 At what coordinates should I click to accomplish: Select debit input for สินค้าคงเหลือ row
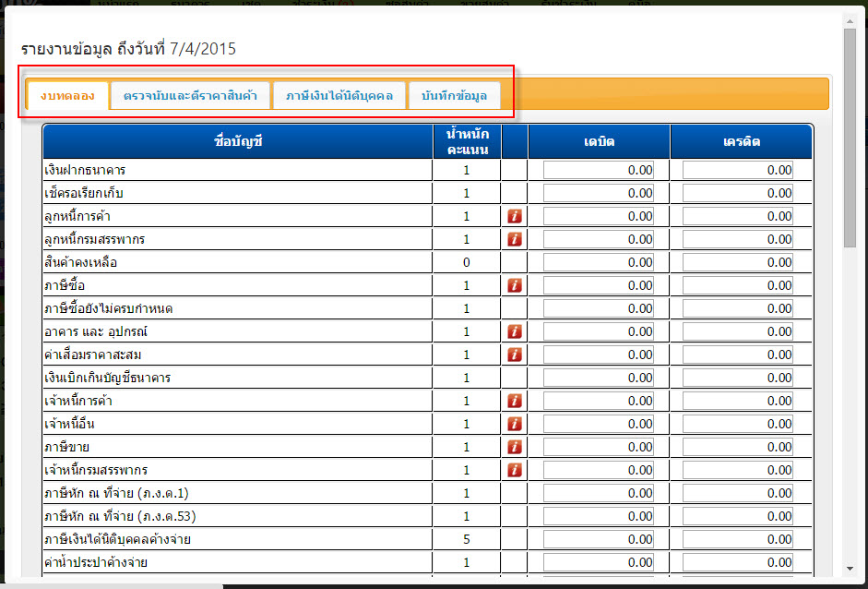(x=599, y=262)
